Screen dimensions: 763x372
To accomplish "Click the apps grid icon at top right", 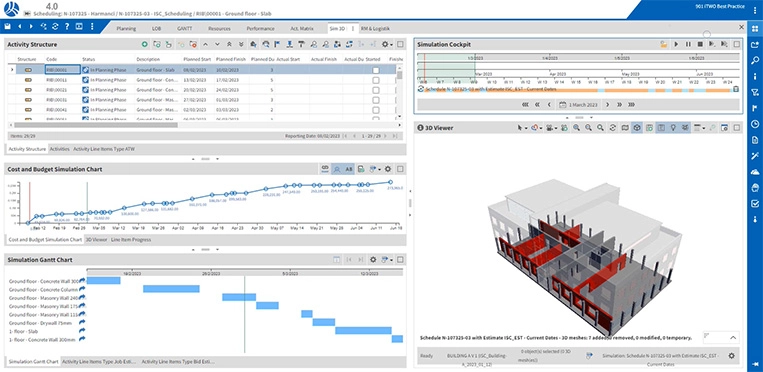I will point(755,28).
